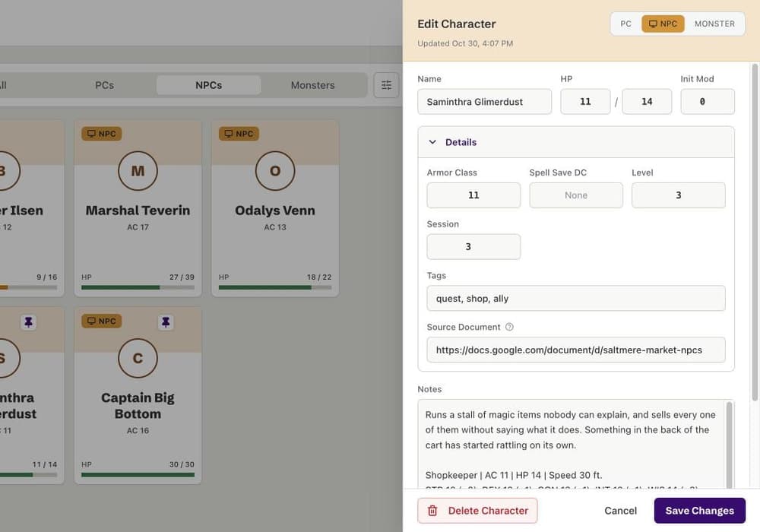Screen dimensions: 760x532
Task: Click the Notes text area scrollbar
Action: [x=729, y=444]
